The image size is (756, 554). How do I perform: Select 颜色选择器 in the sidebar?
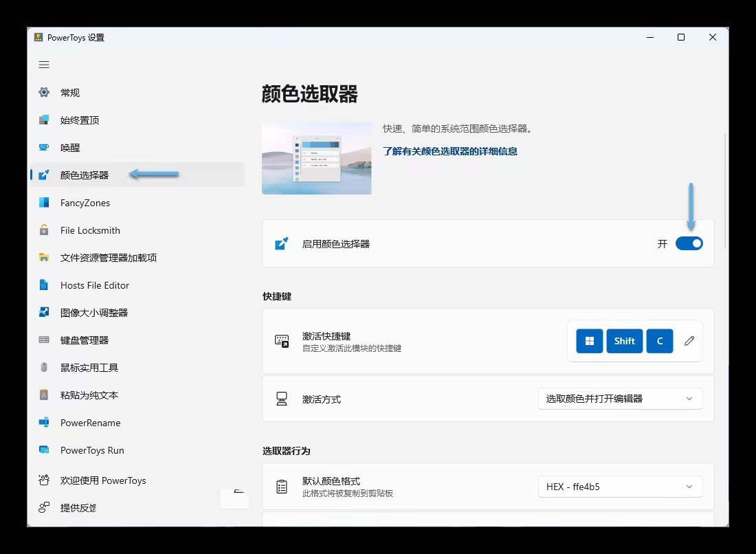138,175
